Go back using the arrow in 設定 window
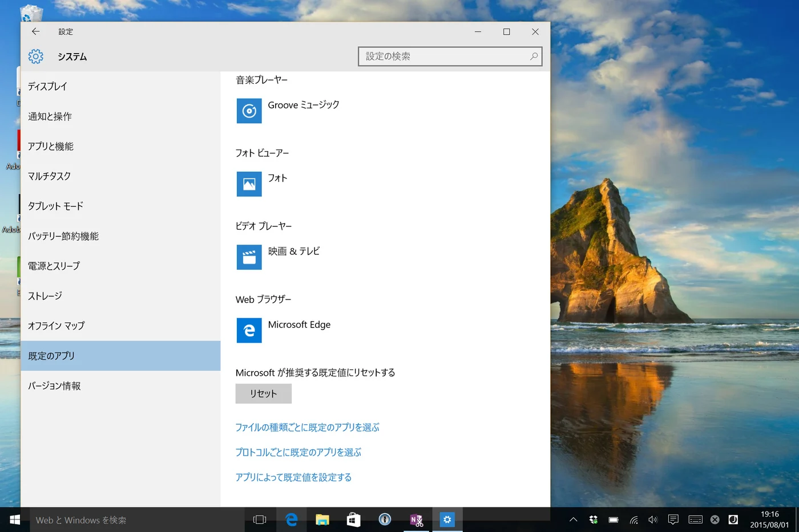 click(x=36, y=31)
